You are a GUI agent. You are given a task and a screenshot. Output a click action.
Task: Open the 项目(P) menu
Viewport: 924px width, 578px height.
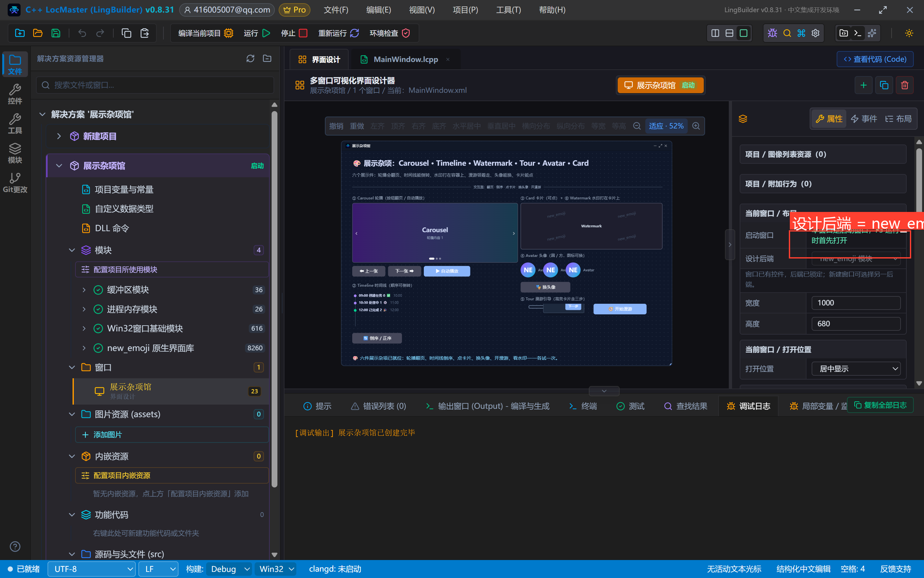[x=465, y=10]
